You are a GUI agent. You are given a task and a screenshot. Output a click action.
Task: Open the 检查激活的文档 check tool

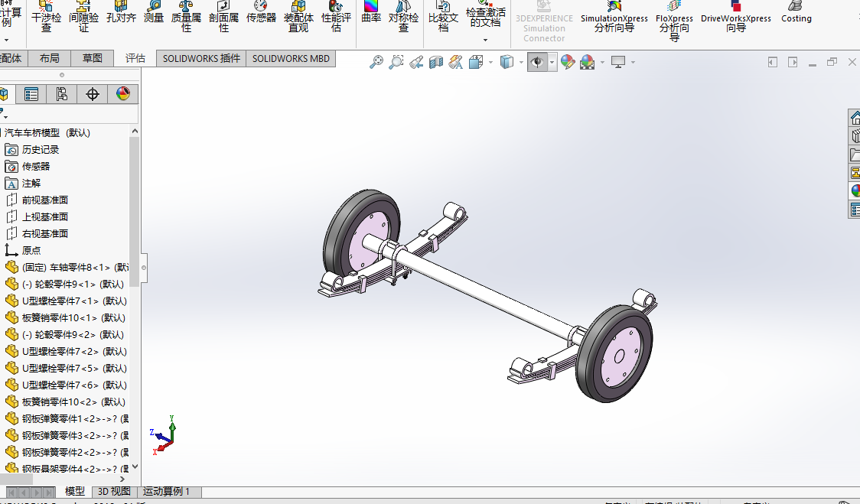485,15
